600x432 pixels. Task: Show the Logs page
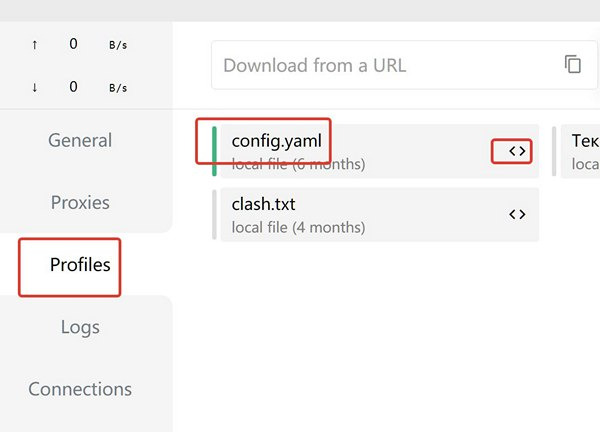coord(80,327)
